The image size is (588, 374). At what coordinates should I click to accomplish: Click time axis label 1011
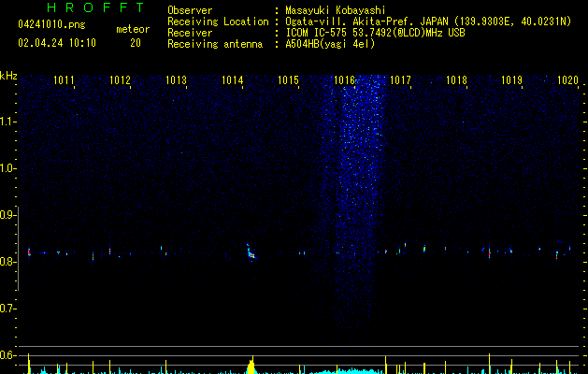pyautogui.click(x=64, y=80)
